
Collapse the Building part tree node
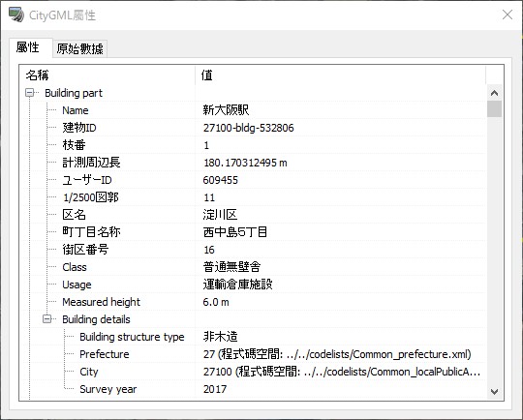coord(30,93)
